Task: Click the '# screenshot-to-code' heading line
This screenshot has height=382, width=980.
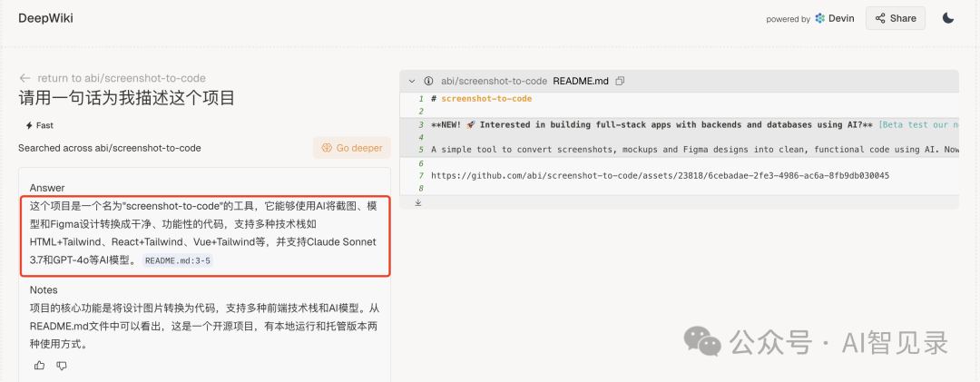Action: click(481, 99)
